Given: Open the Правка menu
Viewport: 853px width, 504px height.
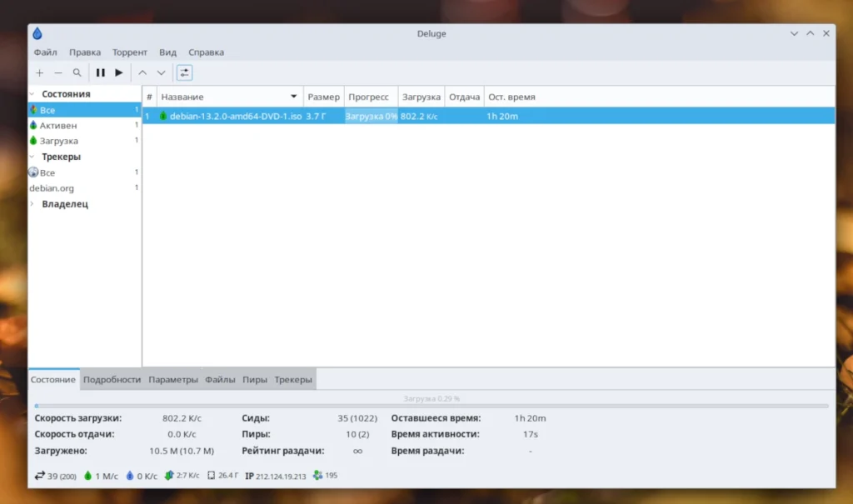Looking at the screenshot, I should [85, 52].
